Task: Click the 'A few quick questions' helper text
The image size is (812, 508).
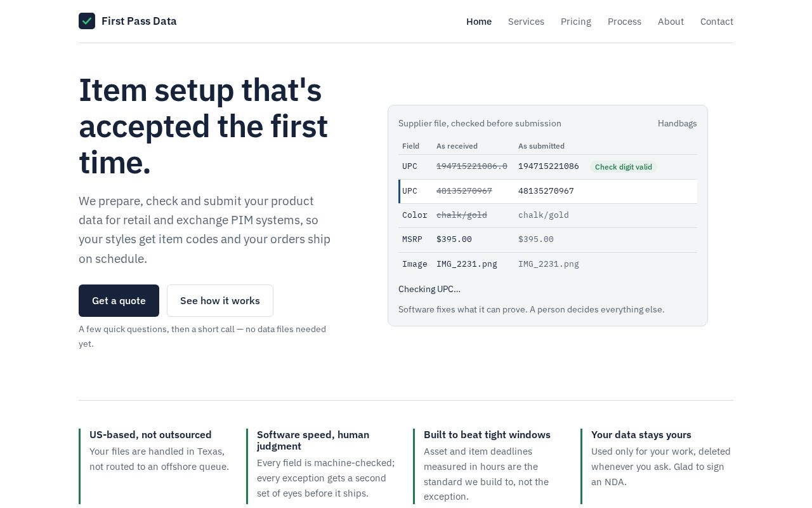Action: pyautogui.click(x=202, y=337)
